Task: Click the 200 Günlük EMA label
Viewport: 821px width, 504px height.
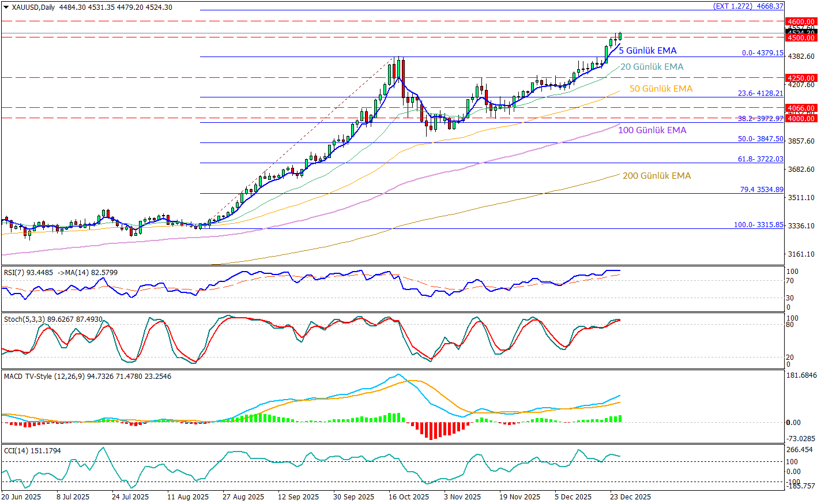Action: [656, 176]
